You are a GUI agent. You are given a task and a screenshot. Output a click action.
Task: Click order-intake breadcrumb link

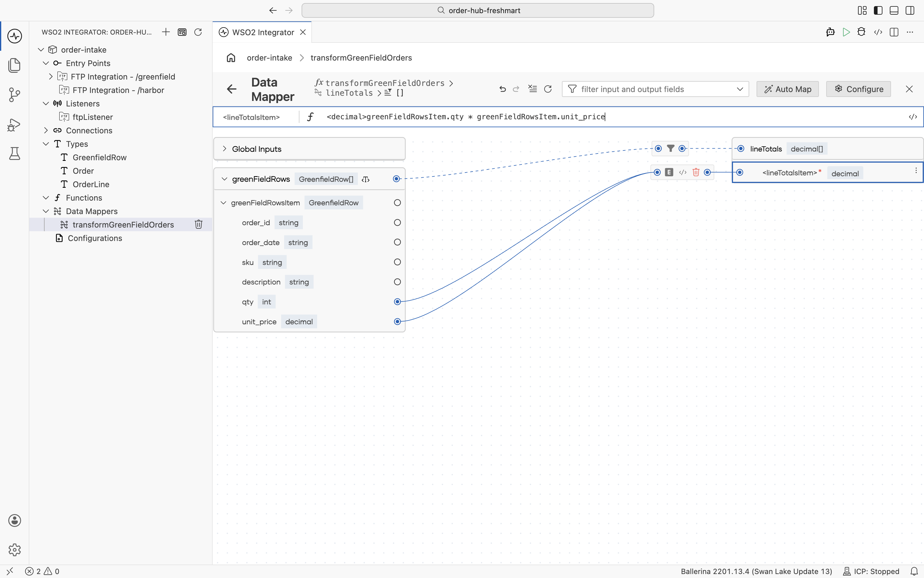coord(269,58)
